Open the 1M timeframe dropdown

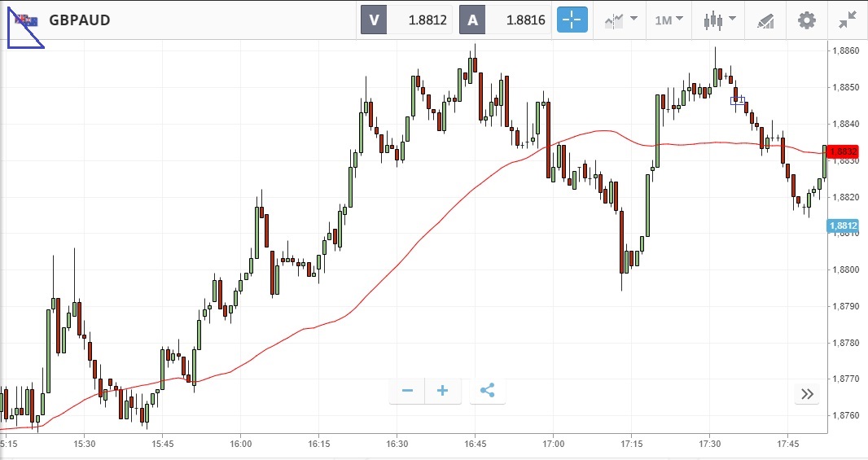(x=669, y=20)
